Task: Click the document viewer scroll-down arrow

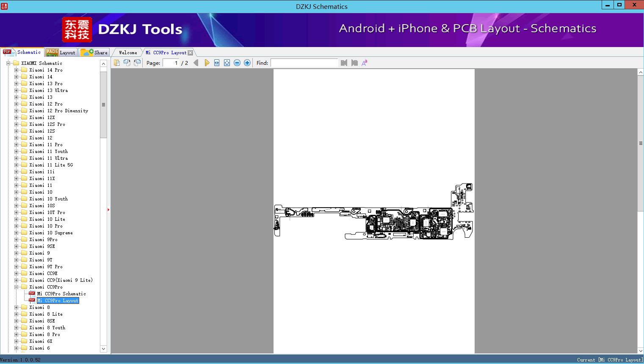Action: pyautogui.click(x=641, y=350)
